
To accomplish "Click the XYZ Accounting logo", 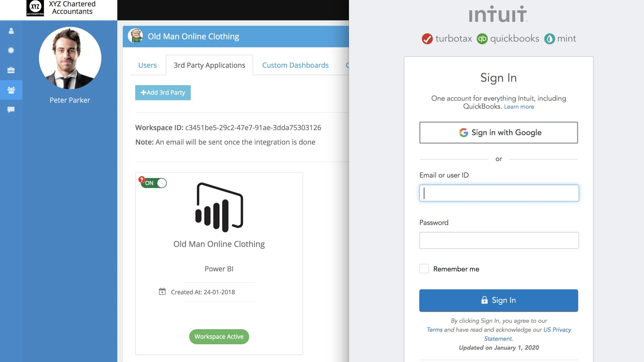I will 35,8.
